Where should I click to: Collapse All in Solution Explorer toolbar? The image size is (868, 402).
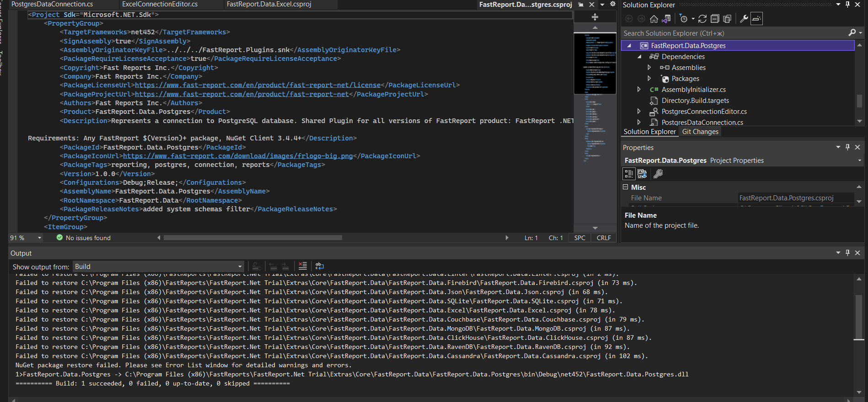pyautogui.click(x=715, y=19)
